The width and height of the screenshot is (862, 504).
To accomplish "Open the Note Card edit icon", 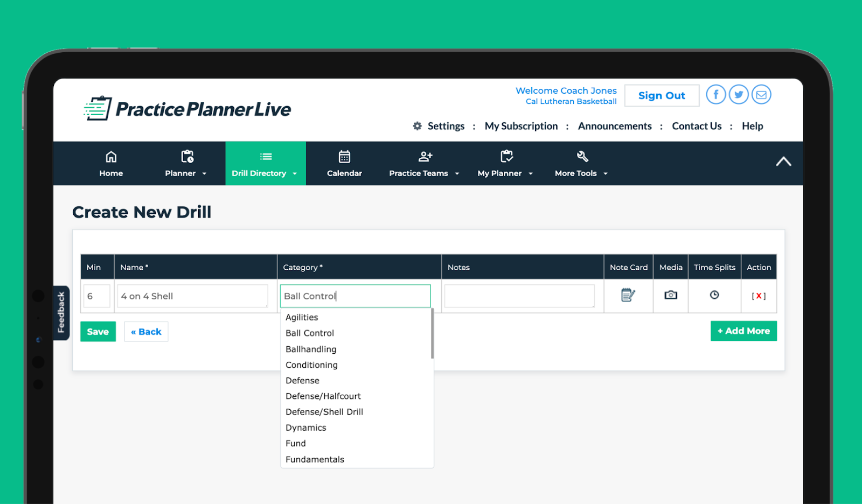I will pyautogui.click(x=628, y=295).
